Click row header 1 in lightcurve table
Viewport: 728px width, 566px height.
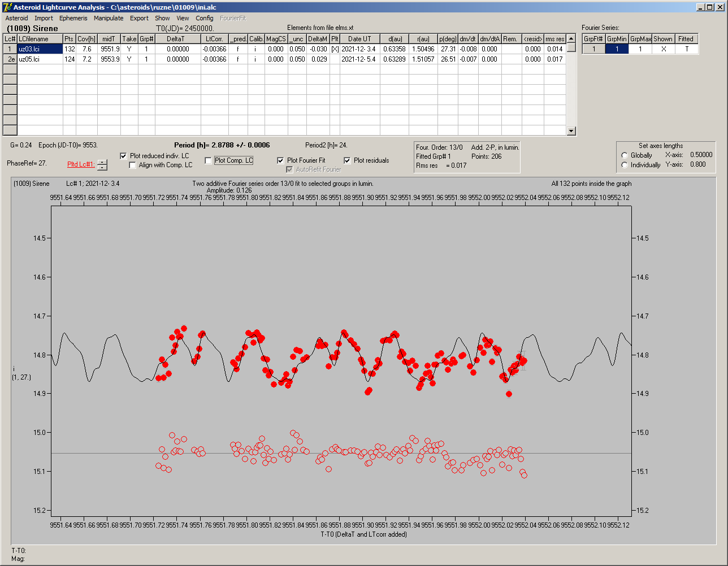[x=10, y=49]
